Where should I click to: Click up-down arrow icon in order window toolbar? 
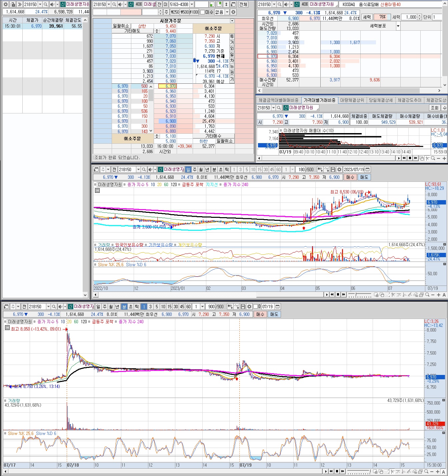226,4
